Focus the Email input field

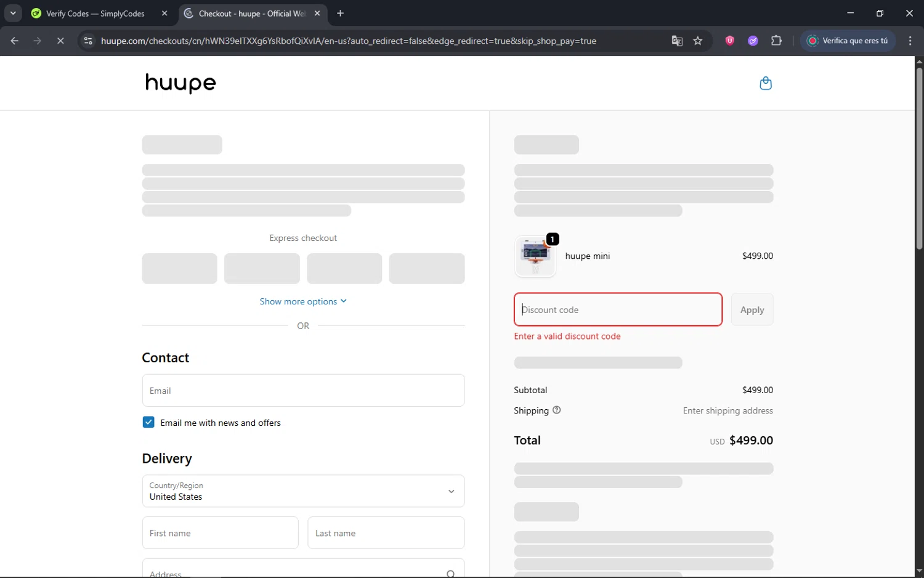click(303, 390)
